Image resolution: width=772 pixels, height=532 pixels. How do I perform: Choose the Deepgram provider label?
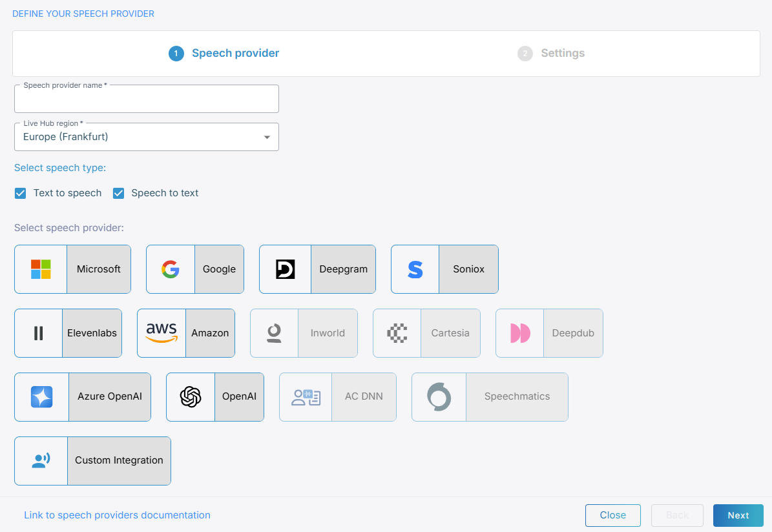click(x=343, y=269)
